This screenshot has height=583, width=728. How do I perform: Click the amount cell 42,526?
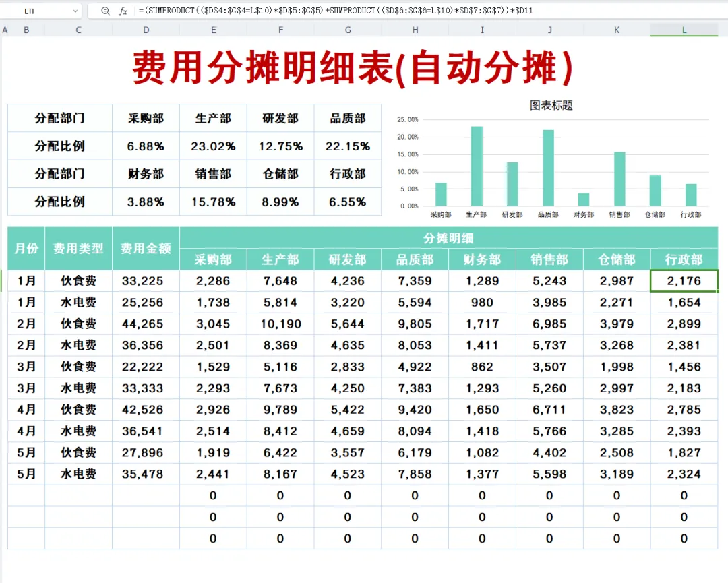click(x=146, y=409)
